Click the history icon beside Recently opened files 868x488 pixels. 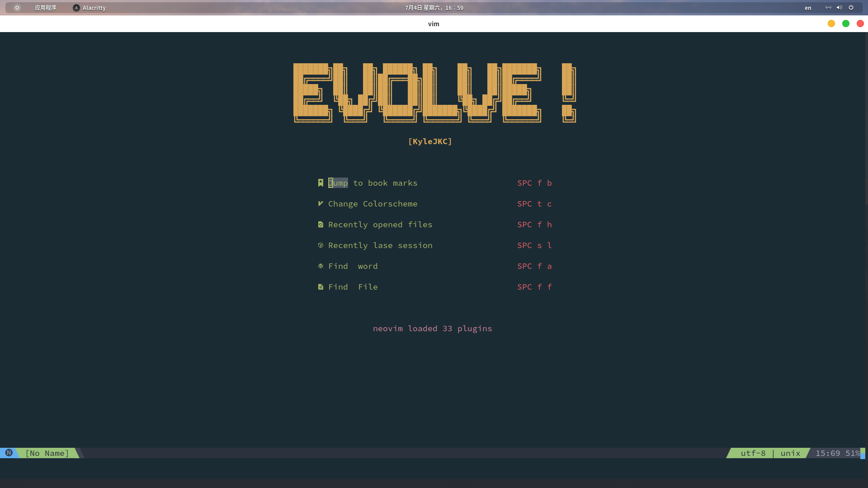321,225
